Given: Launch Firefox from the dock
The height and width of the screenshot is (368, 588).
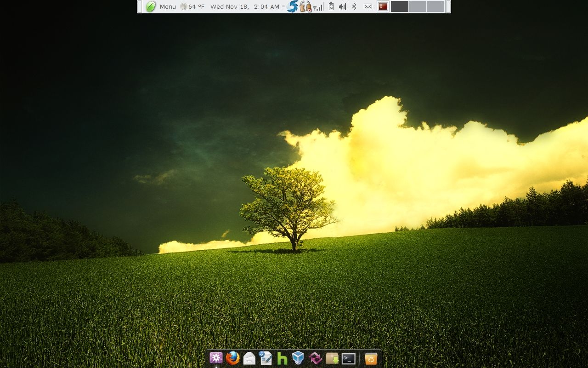Looking at the screenshot, I should click(233, 358).
